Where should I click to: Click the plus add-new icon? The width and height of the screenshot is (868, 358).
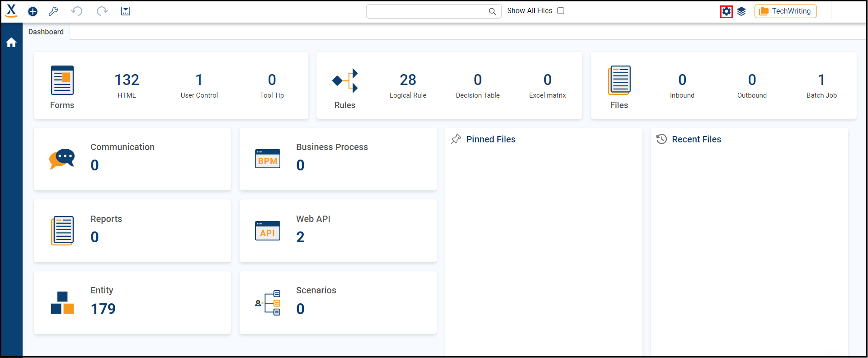(x=33, y=11)
